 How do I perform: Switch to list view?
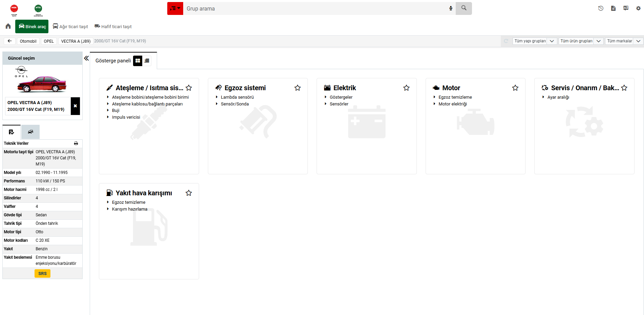click(x=147, y=61)
